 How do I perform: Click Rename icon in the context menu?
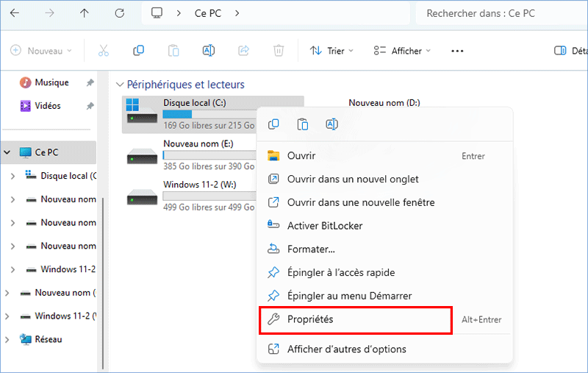pyautogui.click(x=332, y=124)
